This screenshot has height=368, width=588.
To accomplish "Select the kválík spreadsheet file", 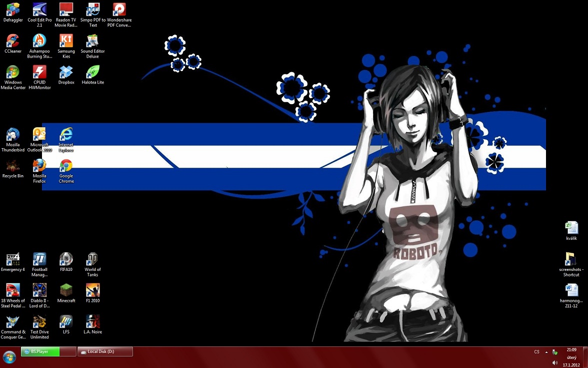I will pyautogui.click(x=571, y=228).
